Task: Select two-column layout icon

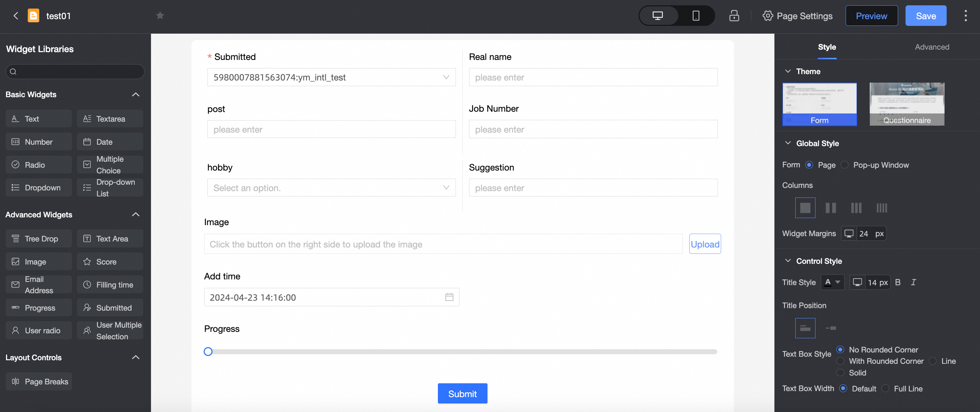Action: (x=830, y=208)
